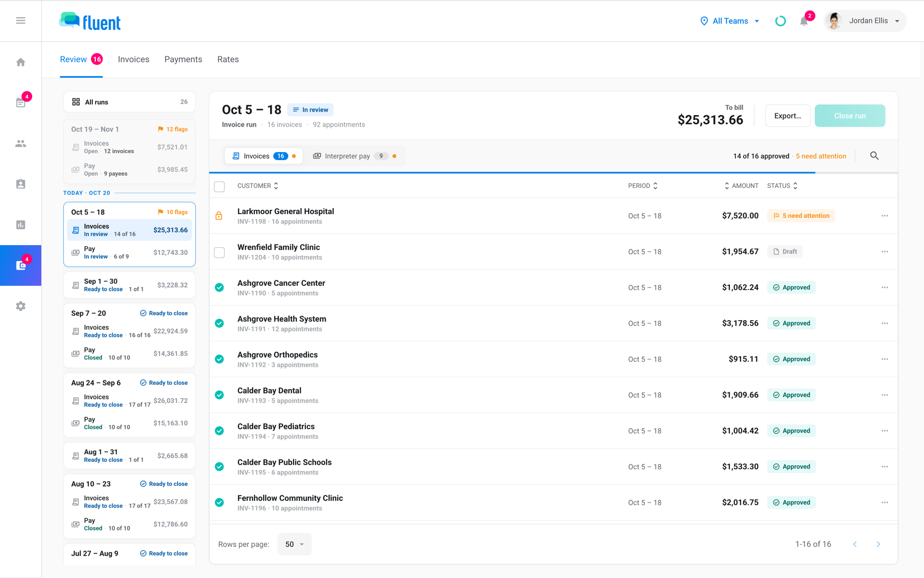Switch to the Interpreter pay tab

click(x=354, y=156)
